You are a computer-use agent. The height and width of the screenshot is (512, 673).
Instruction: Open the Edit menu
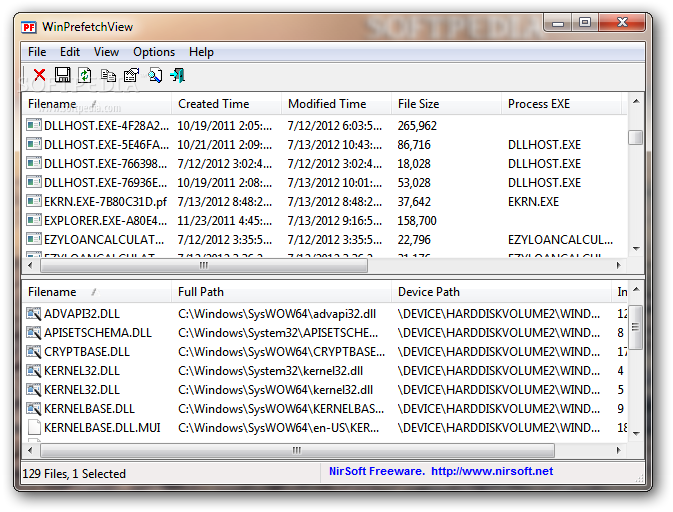click(70, 52)
